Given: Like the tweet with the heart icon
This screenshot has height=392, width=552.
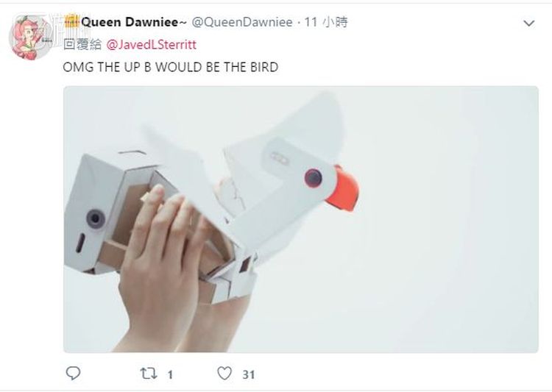Looking at the screenshot, I should click(x=224, y=374).
